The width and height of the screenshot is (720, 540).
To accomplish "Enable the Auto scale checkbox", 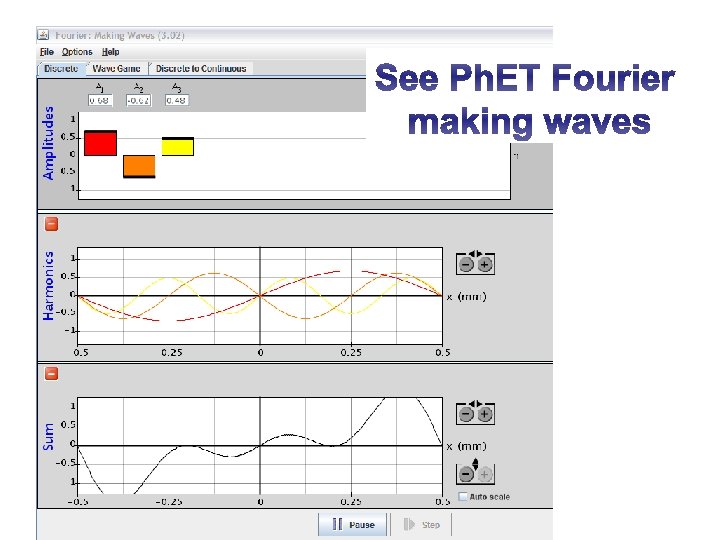I will pyautogui.click(x=463, y=496).
